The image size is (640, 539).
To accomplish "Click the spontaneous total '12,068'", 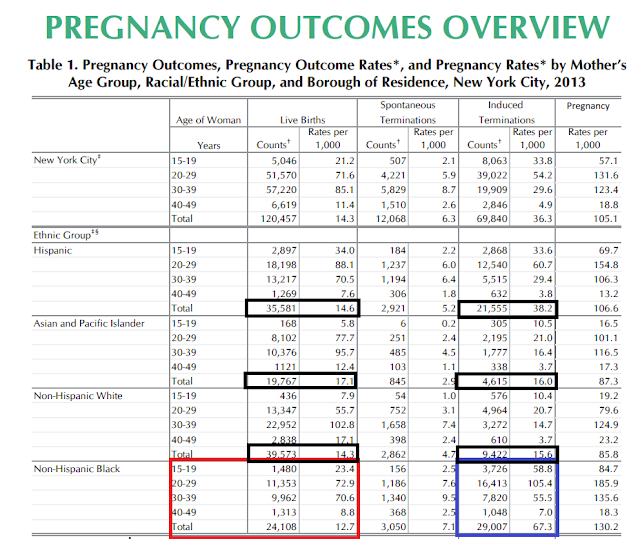I will [391, 219].
